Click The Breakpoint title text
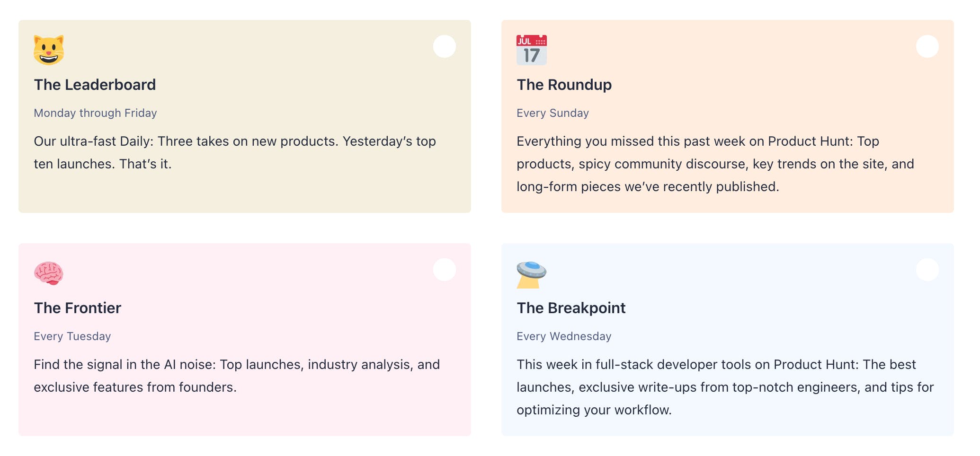The height and width of the screenshot is (456, 980). pyautogui.click(x=571, y=308)
